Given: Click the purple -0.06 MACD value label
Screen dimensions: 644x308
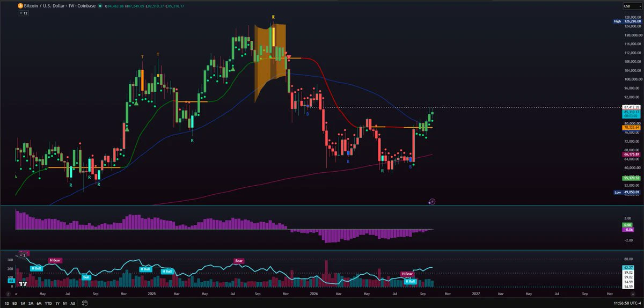Looking at the screenshot, I should 627,229.
